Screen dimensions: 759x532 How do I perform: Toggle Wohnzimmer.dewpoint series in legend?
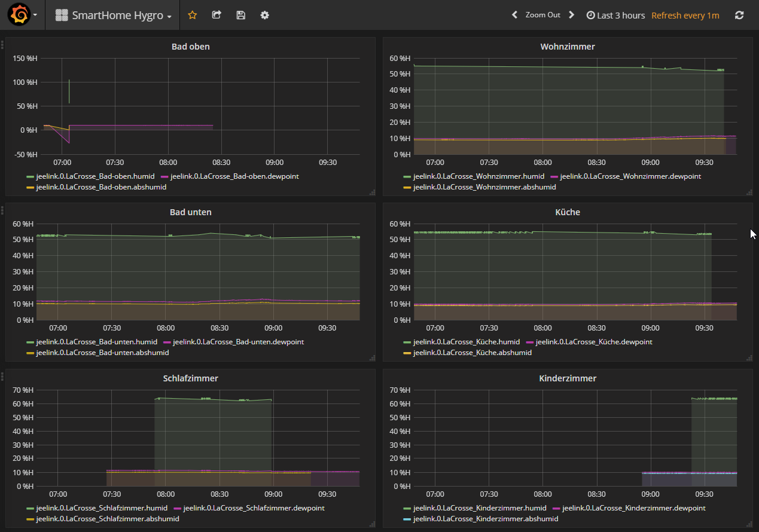click(x=630, y=176)
